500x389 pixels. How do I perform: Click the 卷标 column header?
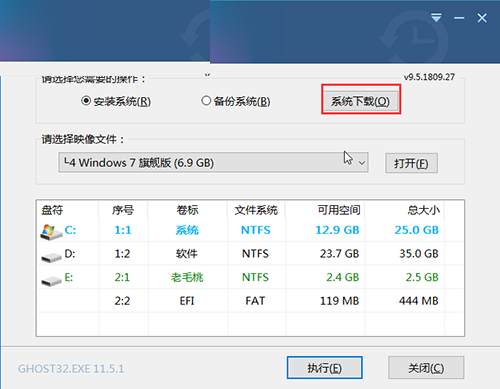(187, 210)
